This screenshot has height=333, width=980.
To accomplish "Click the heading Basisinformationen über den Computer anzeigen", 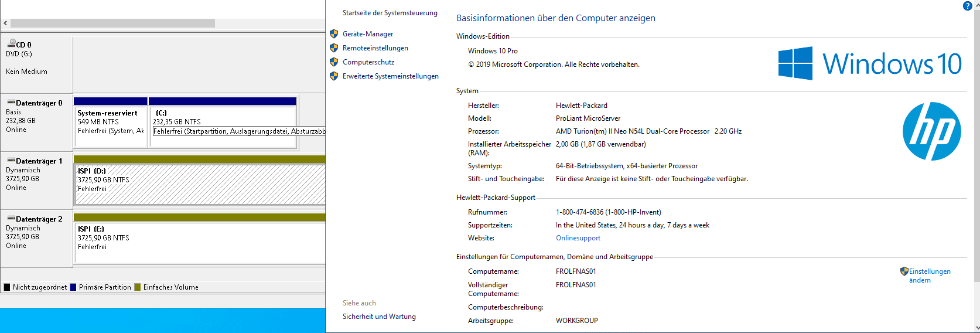I will click(x=556, y=18).
